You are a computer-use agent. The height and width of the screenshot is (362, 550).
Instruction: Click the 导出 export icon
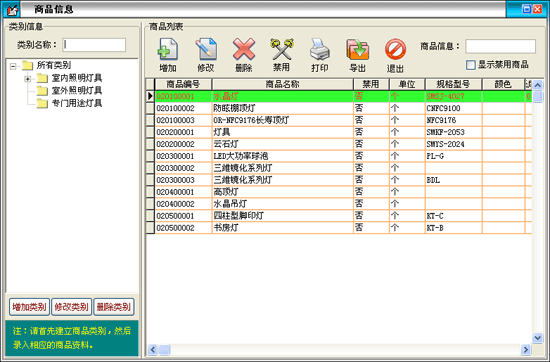357,49
